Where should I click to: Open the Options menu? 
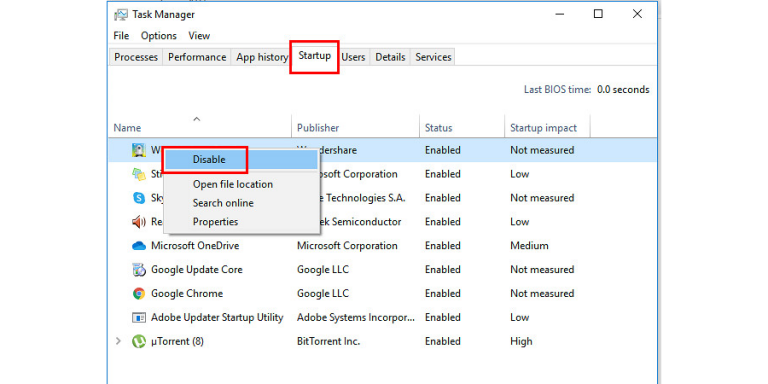tap(159, 36)
